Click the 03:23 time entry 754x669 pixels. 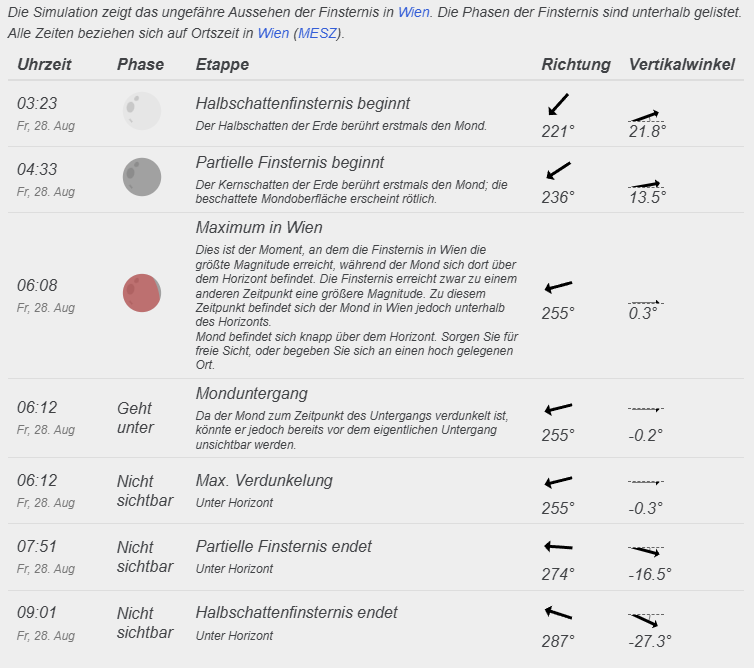(x=37, y=103)
